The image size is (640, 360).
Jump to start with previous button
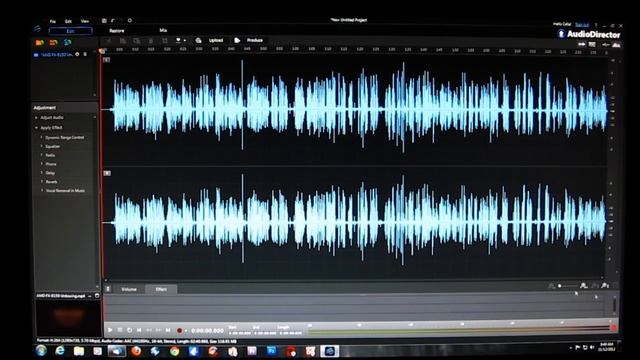pyautogui.click(x=139, y=330)
